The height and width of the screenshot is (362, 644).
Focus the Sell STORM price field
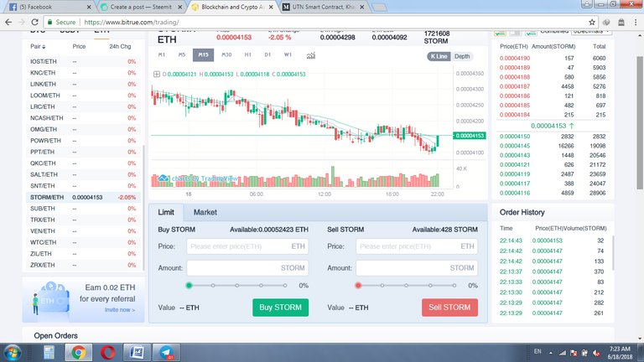pyautogui.click(x=417, y=246)
